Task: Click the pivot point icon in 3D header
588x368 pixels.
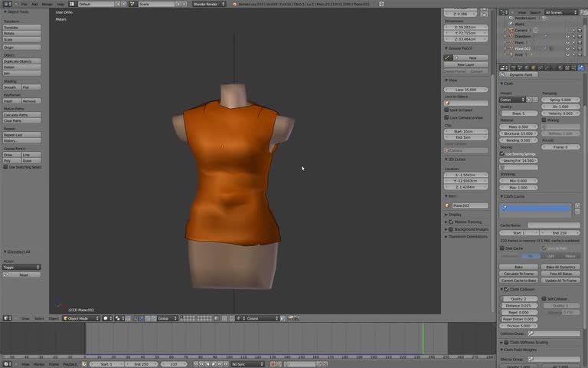Action: (x=118, y=318)
